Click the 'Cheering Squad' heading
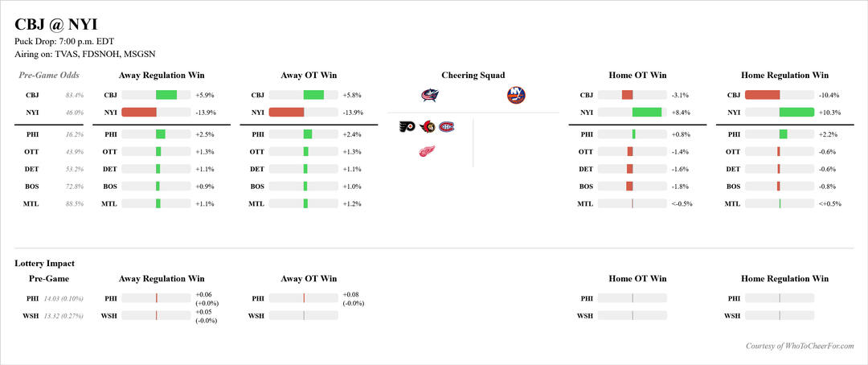This screenshot has height=365, width=868. click(x=473, y=76)
